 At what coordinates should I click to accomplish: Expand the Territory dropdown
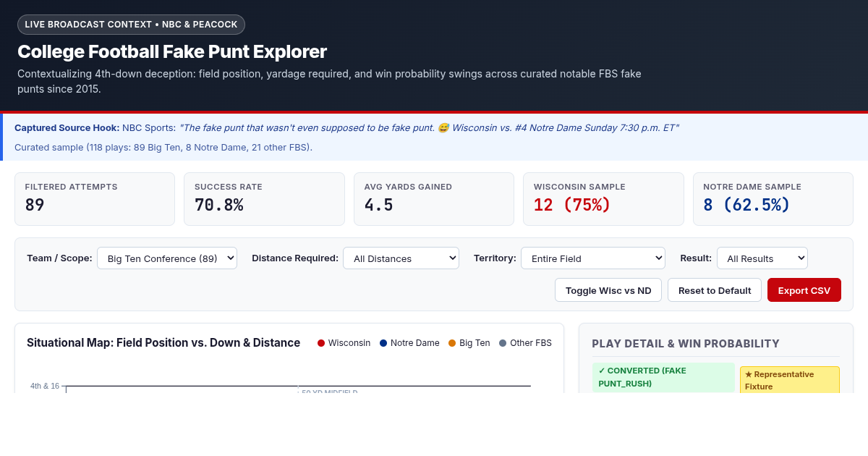click(x=593, y=258)
